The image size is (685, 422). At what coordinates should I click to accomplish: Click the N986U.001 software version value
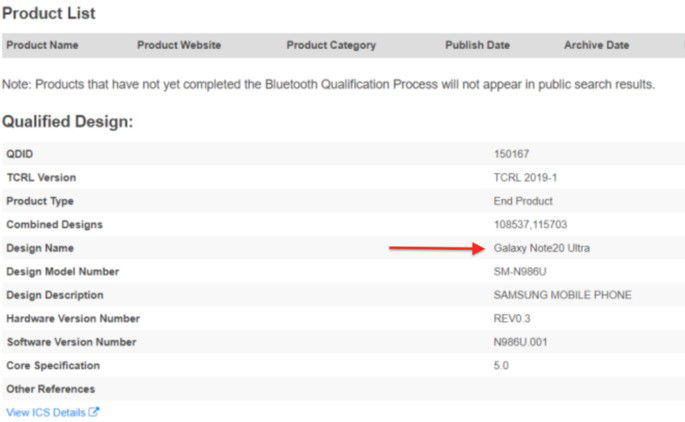click(520, 342)
